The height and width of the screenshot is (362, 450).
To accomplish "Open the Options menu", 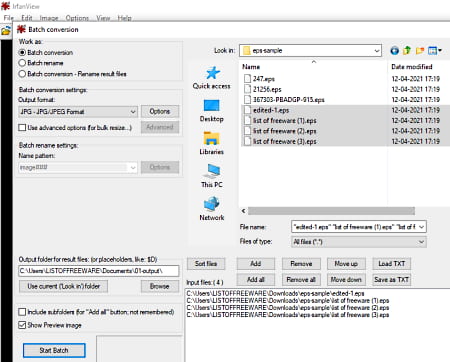I will tap(77, 18).
